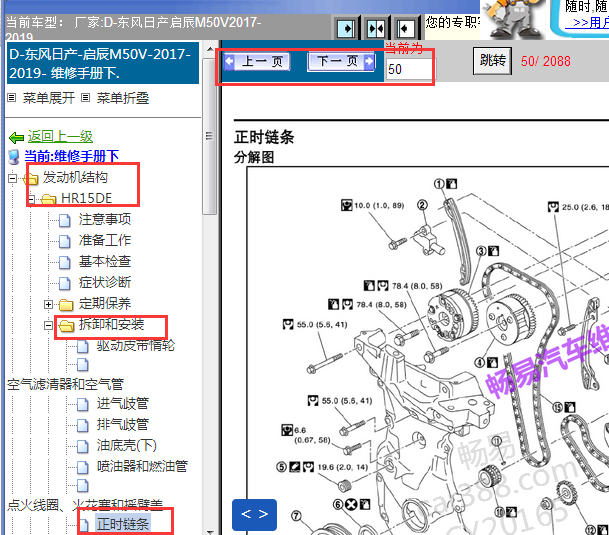609x535 pixels.
Task: Click the expand-right panel arrow icon
Action: pyautogui.click(x=345, y=28)
